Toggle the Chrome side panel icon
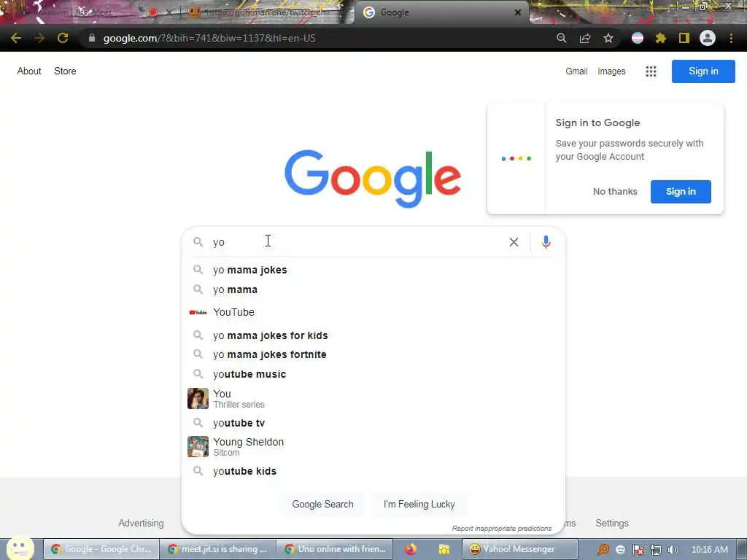The image size is (747, 560). tap(684, 38)
